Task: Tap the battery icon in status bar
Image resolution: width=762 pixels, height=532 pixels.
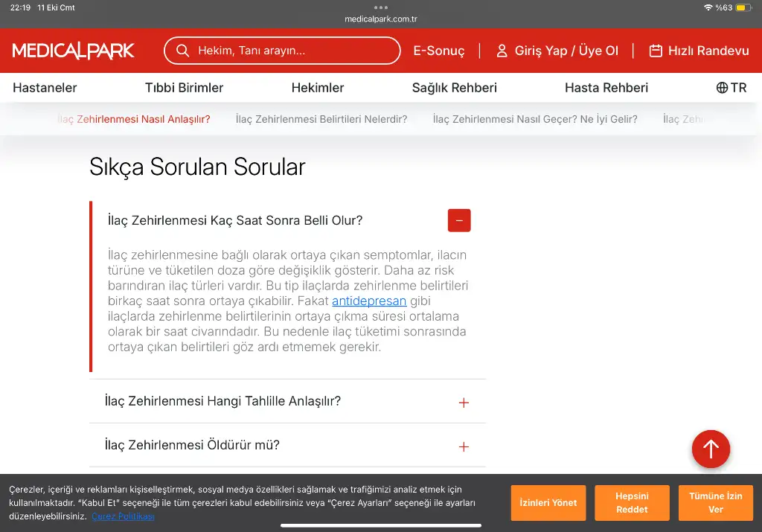Action: coord(744,7)
